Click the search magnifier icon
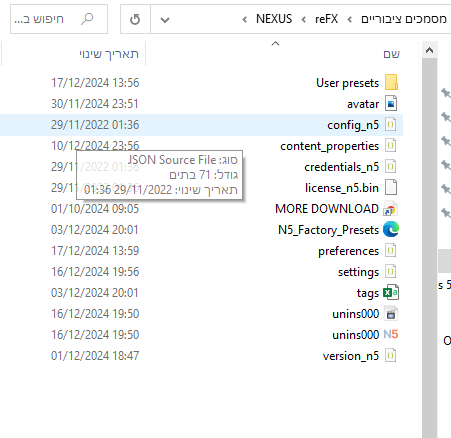Viewport: 451px width, 438px height. click(x=87, y=19)
